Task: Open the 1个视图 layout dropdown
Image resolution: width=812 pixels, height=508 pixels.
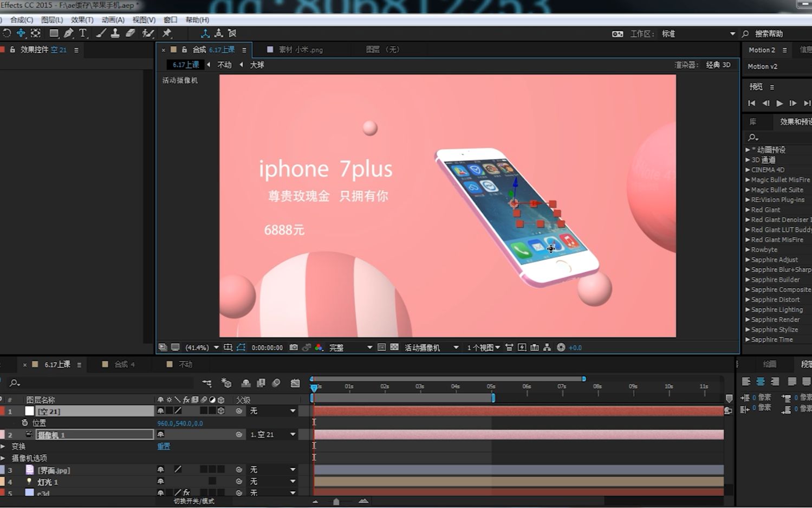Action: click(483, 348)
